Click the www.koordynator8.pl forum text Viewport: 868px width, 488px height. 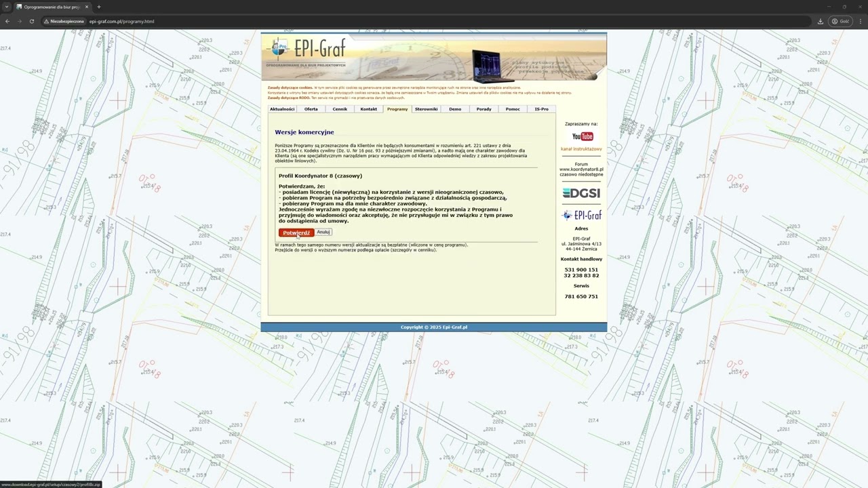pos(581,169)
